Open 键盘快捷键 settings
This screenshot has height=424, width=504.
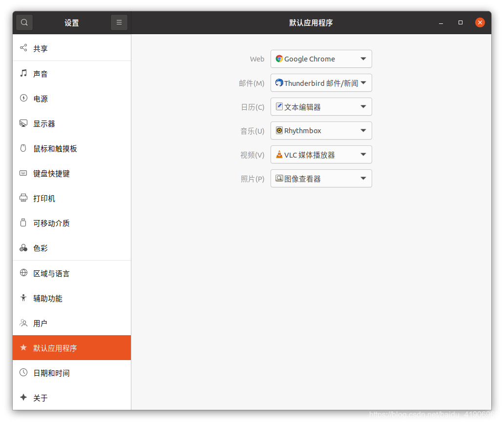point(72,174)
